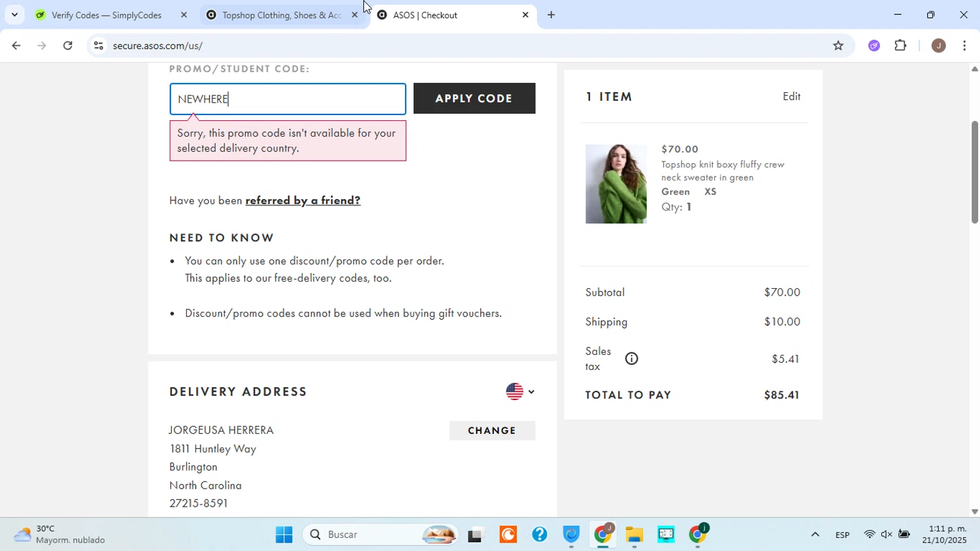This screenshot has width=980, height=551.
Task: Open the referred by a friend link
Action: pos(303,201)
